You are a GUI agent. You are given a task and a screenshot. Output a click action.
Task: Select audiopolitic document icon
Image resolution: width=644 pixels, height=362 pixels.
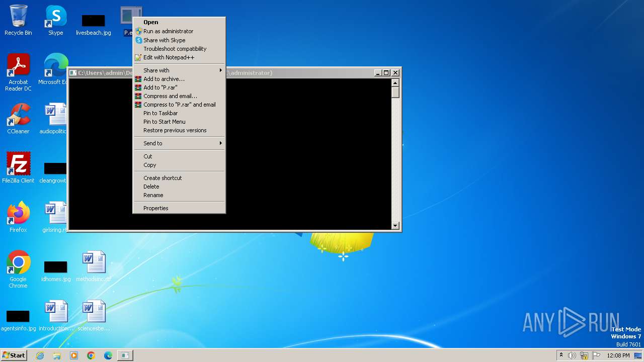(53, 119)
